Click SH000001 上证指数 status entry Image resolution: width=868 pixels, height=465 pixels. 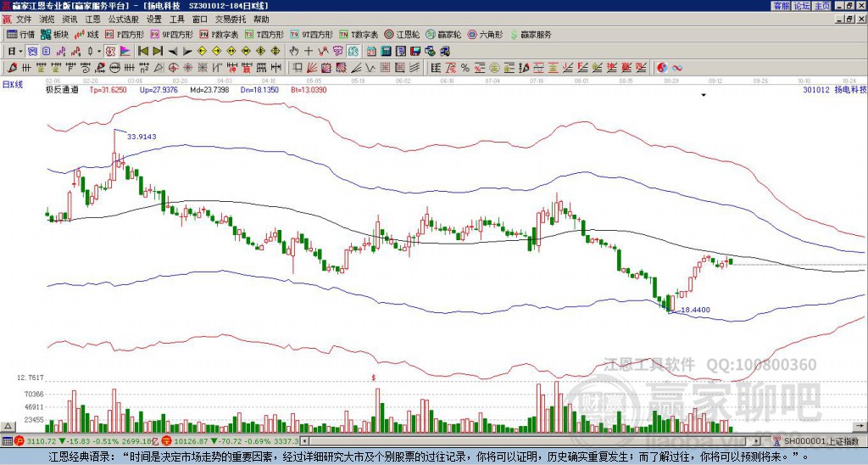[816, 441]
